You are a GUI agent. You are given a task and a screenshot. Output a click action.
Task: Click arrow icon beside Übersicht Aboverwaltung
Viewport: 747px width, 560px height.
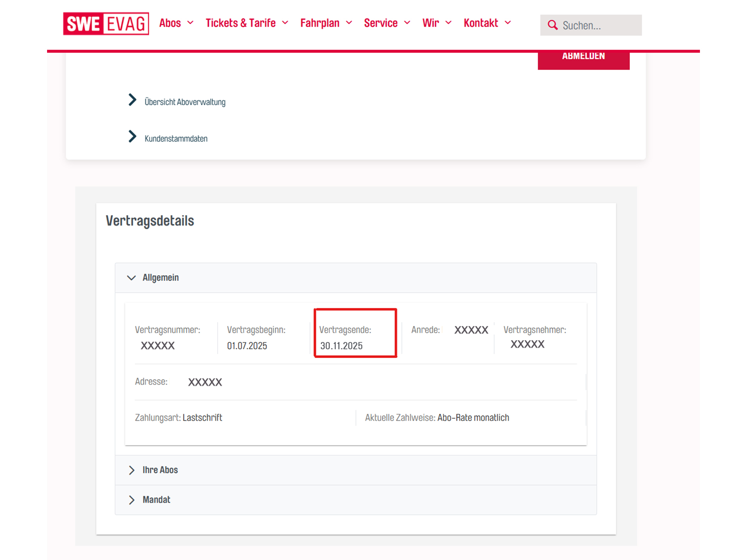coord(132,100)
